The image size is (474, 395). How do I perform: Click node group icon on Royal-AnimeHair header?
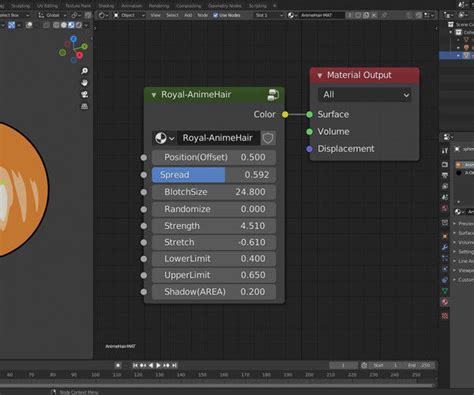pos(273,95)
